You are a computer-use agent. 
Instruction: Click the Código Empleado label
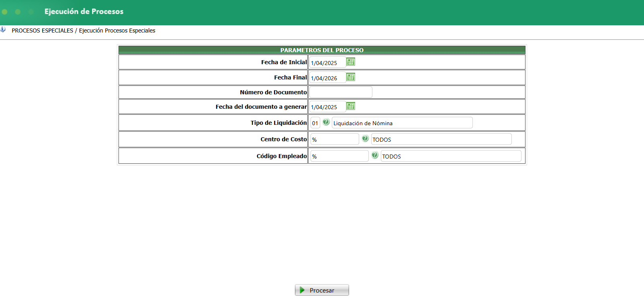click(282, 156)
